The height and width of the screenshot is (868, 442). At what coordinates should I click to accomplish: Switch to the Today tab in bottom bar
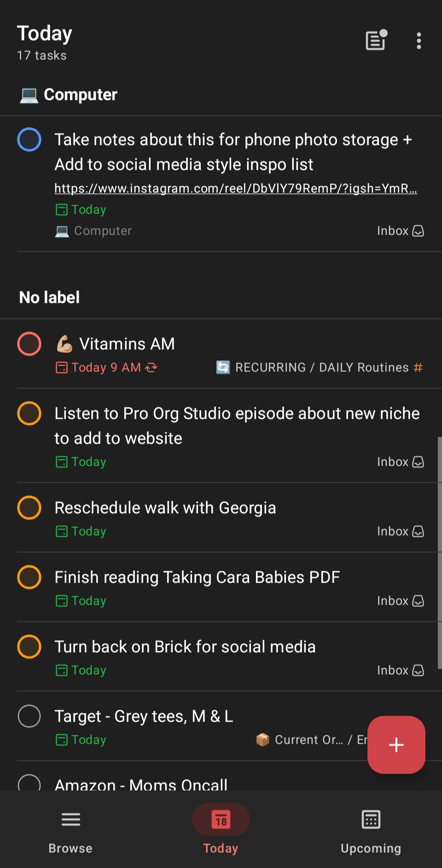pos(221,828)
